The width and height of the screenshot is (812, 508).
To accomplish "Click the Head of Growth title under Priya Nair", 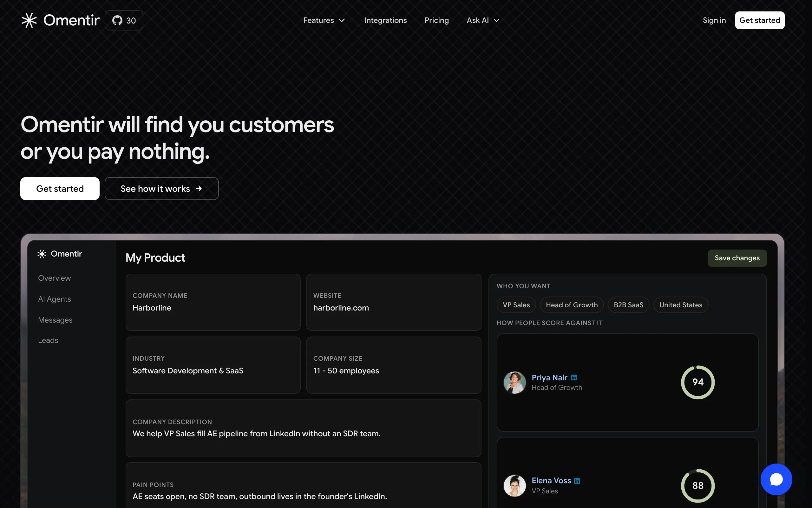I will pos(557,387).
